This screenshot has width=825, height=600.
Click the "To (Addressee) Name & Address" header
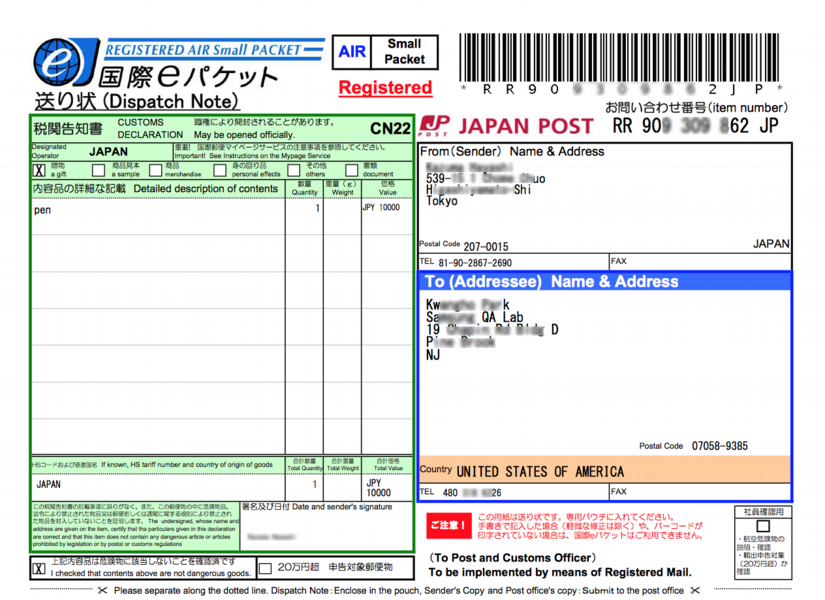click(551, 282)
